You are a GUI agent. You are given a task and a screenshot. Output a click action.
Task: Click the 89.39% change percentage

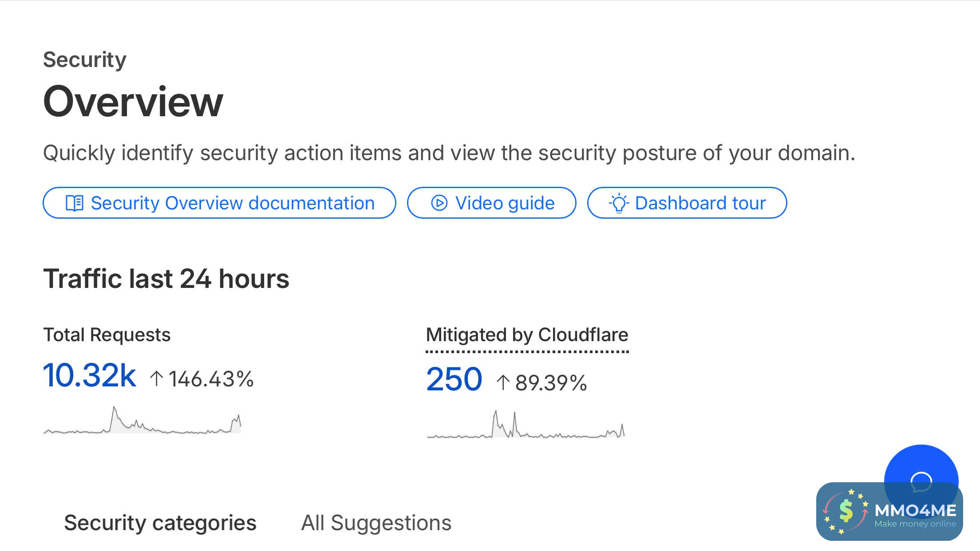551,383
